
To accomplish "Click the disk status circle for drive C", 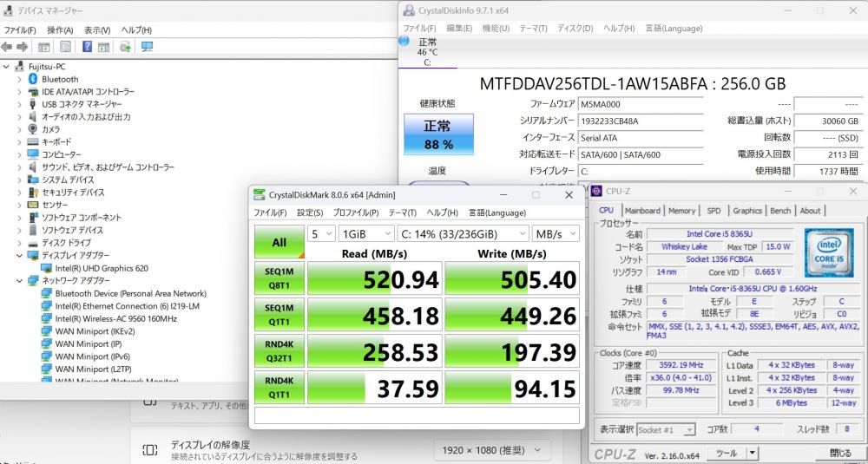I will click(404, 41).
